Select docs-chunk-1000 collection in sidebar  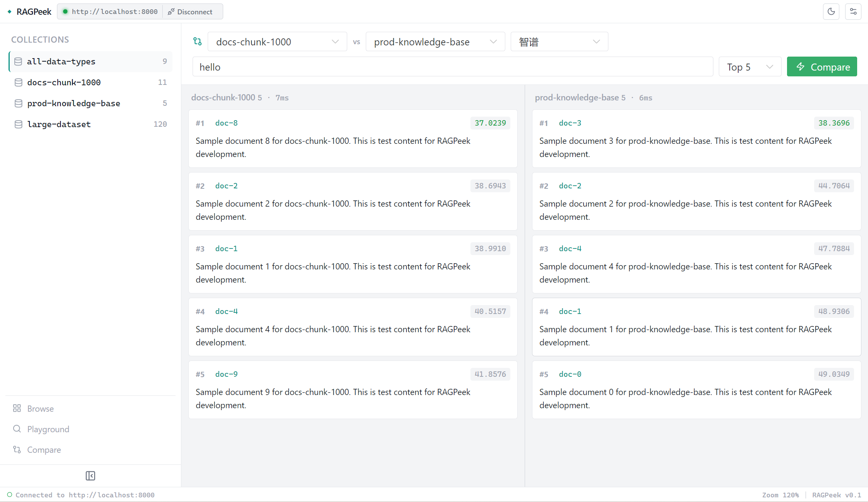91,82
